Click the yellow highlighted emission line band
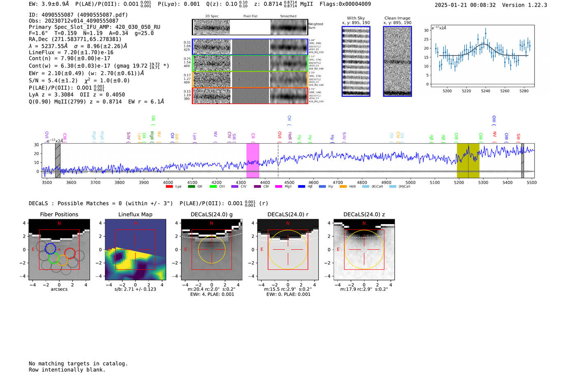Image resolution: width=576 pixels, height=392 pixels. [x=468, y=161]
